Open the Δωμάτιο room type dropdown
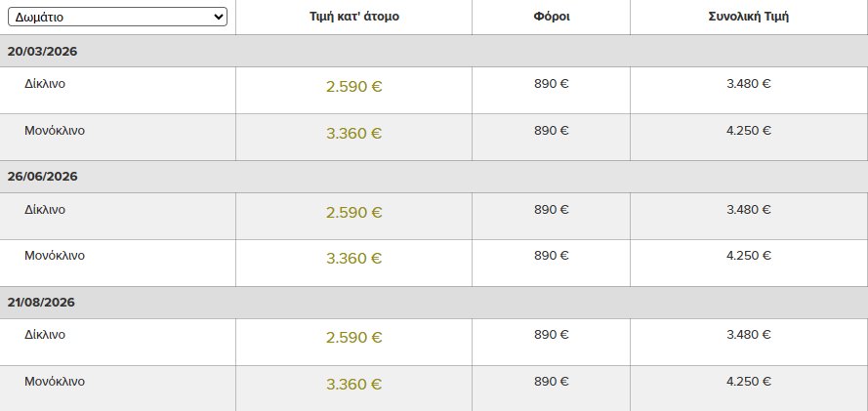Viewport: 868px width, 411px height. click(x=117, y=17)
